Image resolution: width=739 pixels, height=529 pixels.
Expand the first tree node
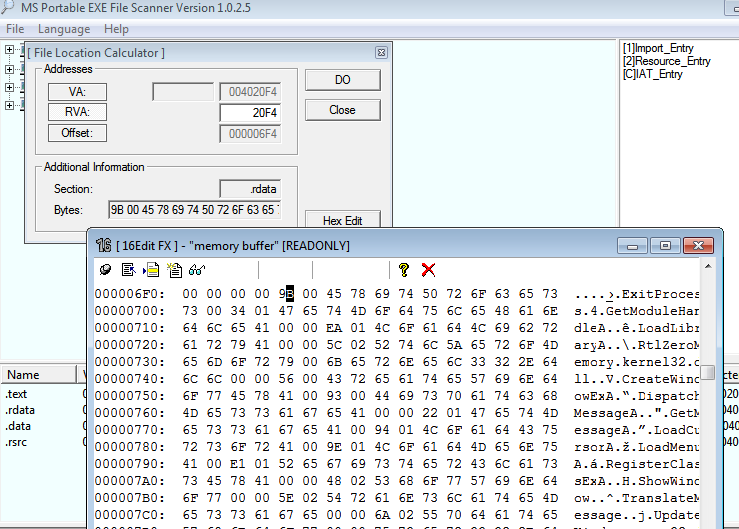click(x=10, y=50)
